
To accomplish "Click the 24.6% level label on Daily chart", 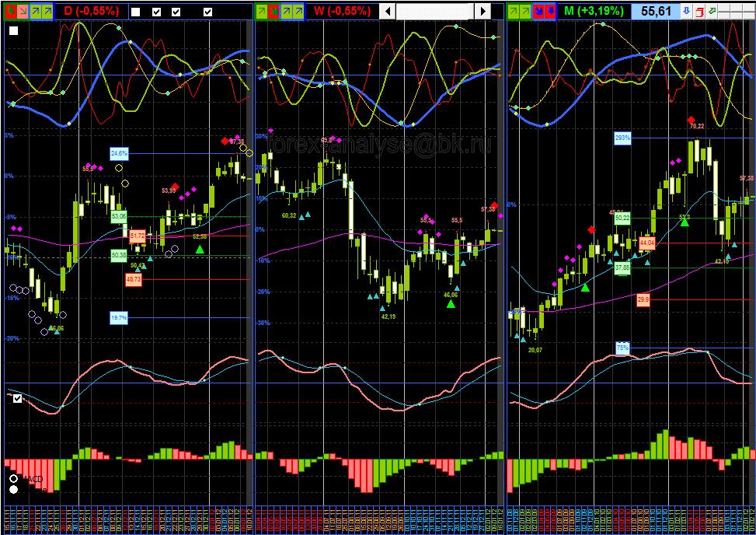I will [119, 153].
